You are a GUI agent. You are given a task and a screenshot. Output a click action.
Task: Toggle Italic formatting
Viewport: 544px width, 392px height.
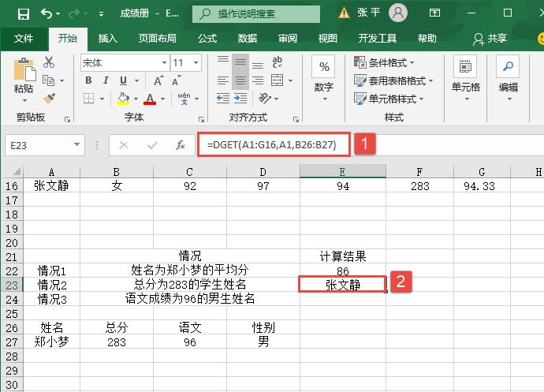pos(106,80)
